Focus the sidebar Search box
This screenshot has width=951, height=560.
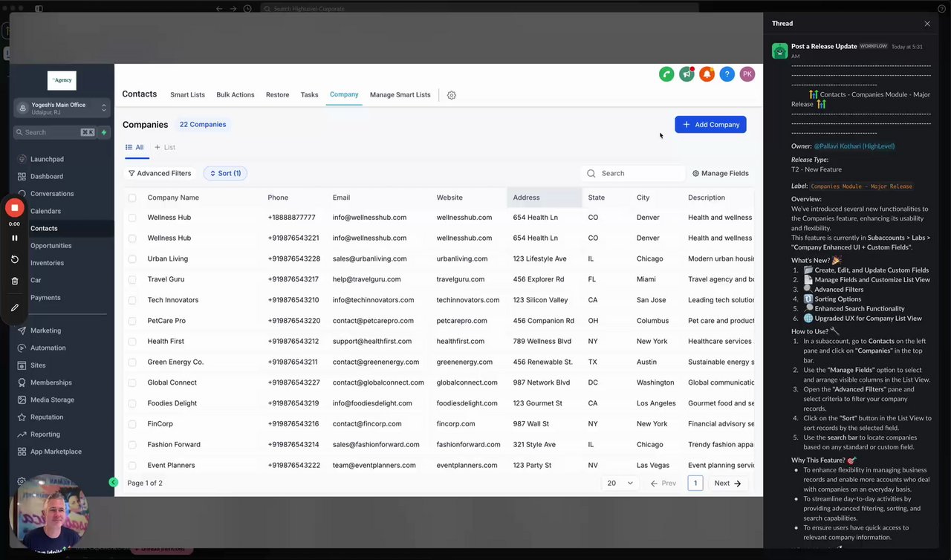[55, 132]
